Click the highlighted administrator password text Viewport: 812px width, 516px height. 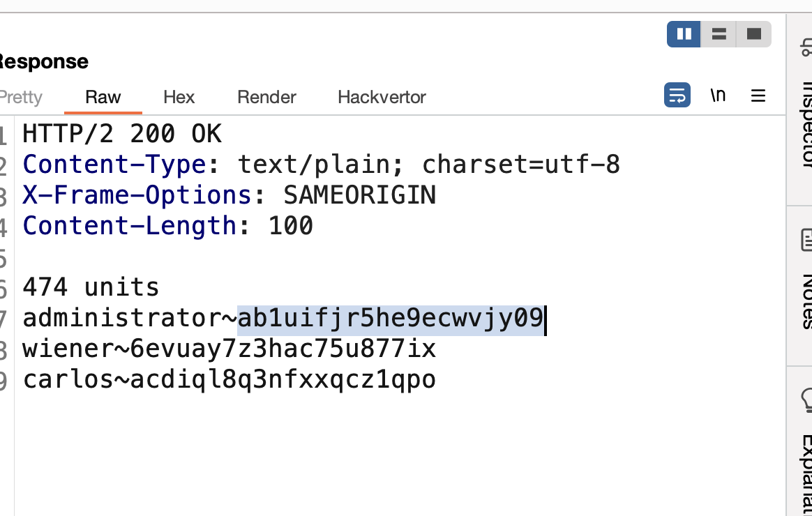point(390,318)
